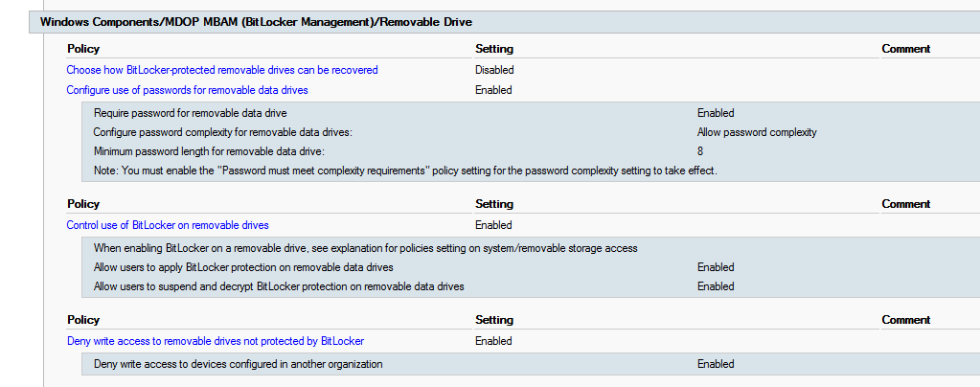Open 'Configure use of passwords for removable data drives'
Image resolution: width=980 pixels, height=387 pixels.
tap(187, 90)
